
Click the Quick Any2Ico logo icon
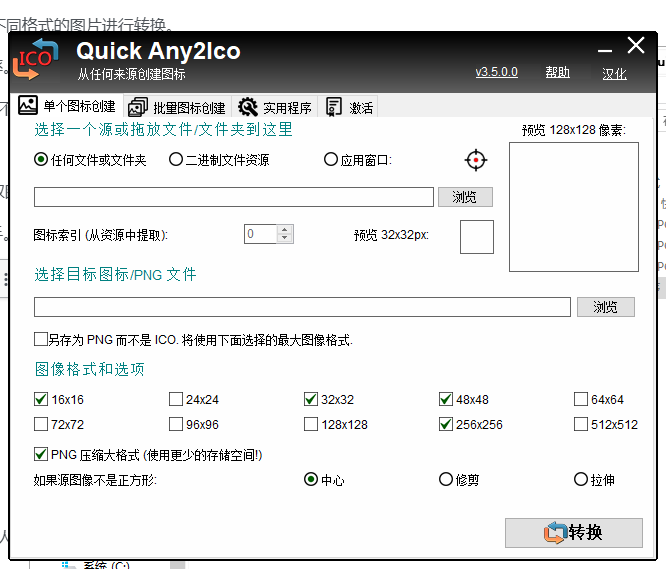coord(35,59)
